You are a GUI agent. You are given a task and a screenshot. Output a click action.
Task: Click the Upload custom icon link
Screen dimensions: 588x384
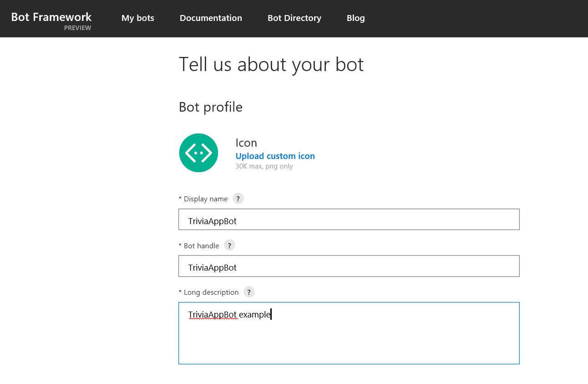pos(275,156)
